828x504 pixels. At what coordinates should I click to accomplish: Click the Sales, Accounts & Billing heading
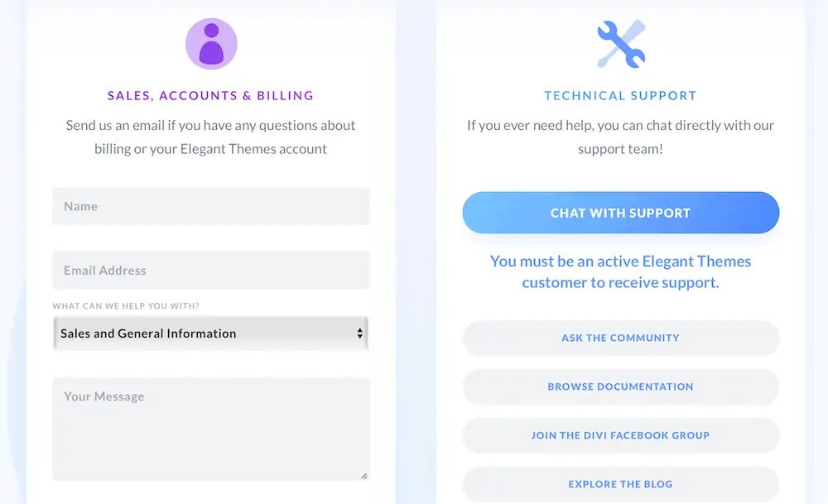pyautogui.click(x=211, y=96)
